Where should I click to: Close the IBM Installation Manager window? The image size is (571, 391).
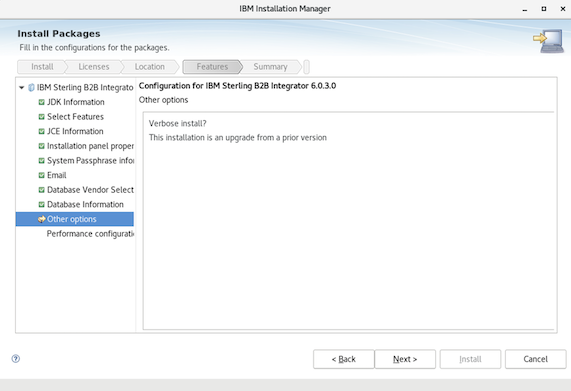[x=563, y=9]
